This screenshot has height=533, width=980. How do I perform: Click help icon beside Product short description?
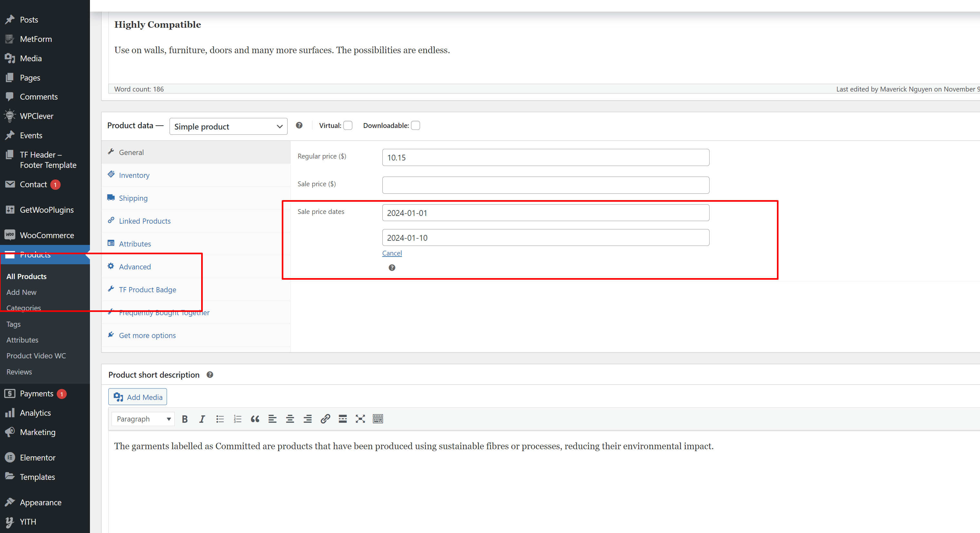210,374
